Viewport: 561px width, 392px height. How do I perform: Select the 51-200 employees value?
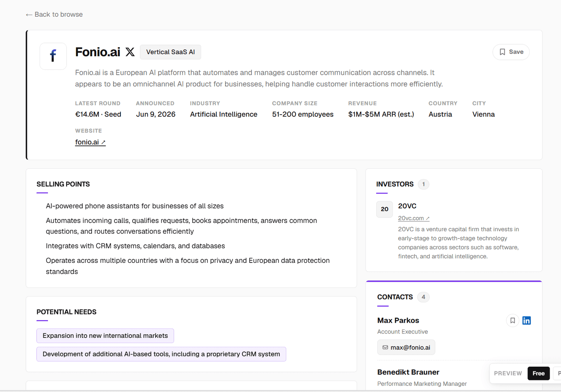point(303,114)
